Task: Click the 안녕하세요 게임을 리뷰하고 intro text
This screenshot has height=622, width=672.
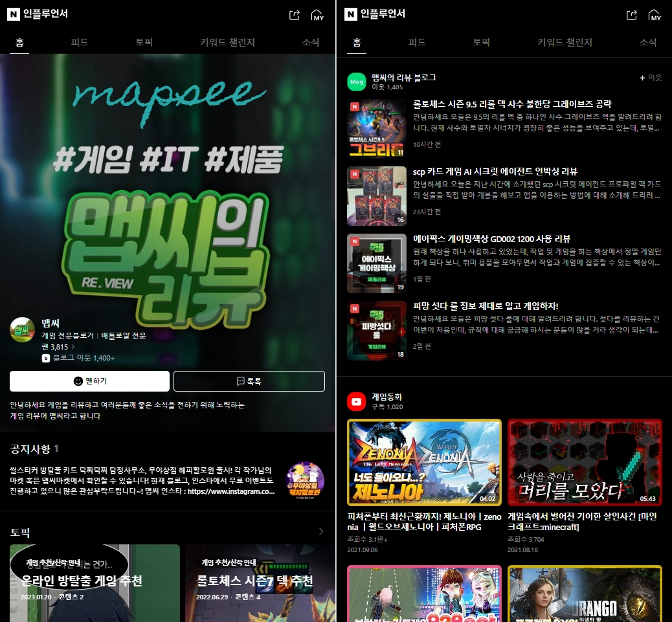Action: 128,410
